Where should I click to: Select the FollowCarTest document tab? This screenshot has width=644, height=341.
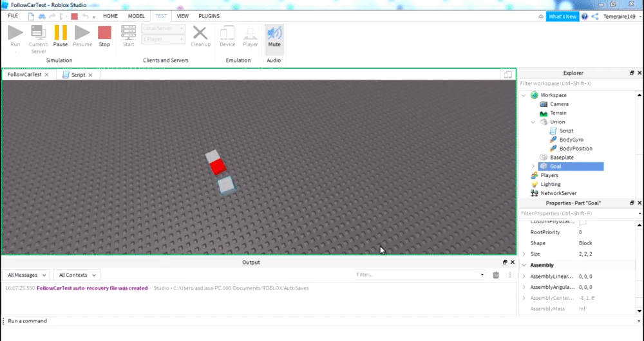click(24, 75)
